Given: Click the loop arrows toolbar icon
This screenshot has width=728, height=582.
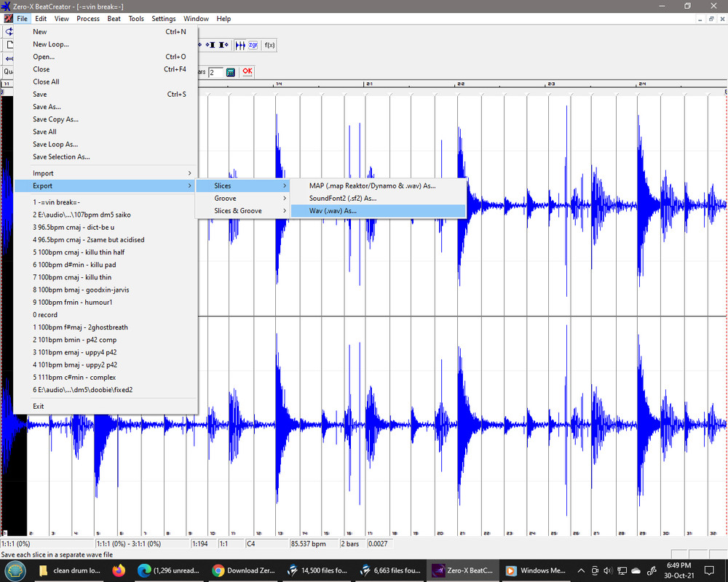Looking at the screenshot, I should (x=9, y=31).
